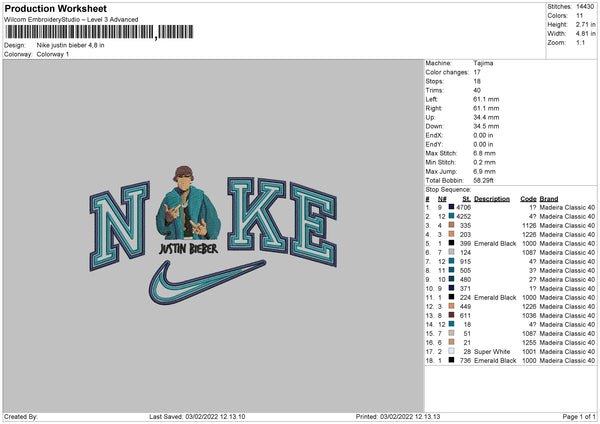
Task: Select the Height value 2.71 in
Action: click(x=585, y=24)
